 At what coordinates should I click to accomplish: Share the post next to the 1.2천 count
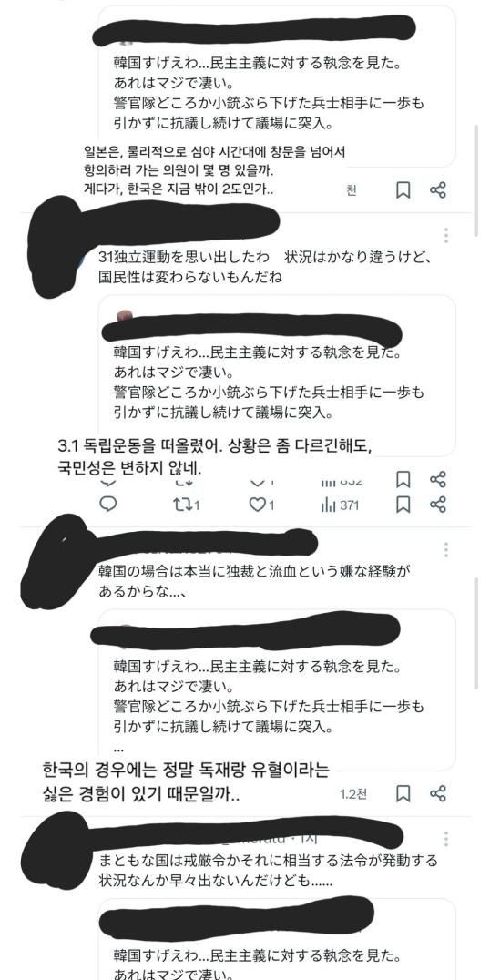[x=438, y=794]
